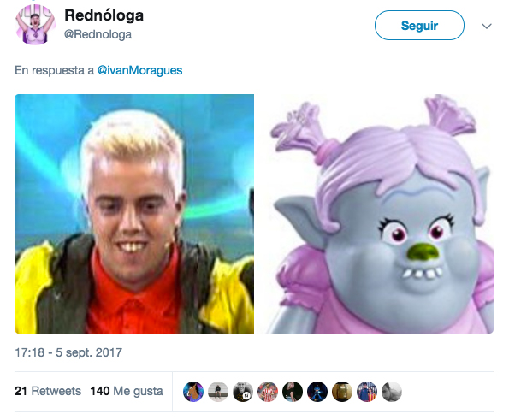The height and width of the screenshot is (420, 509).
Task: Open the second liker avatar with seated figure
Action: [218, 392]
